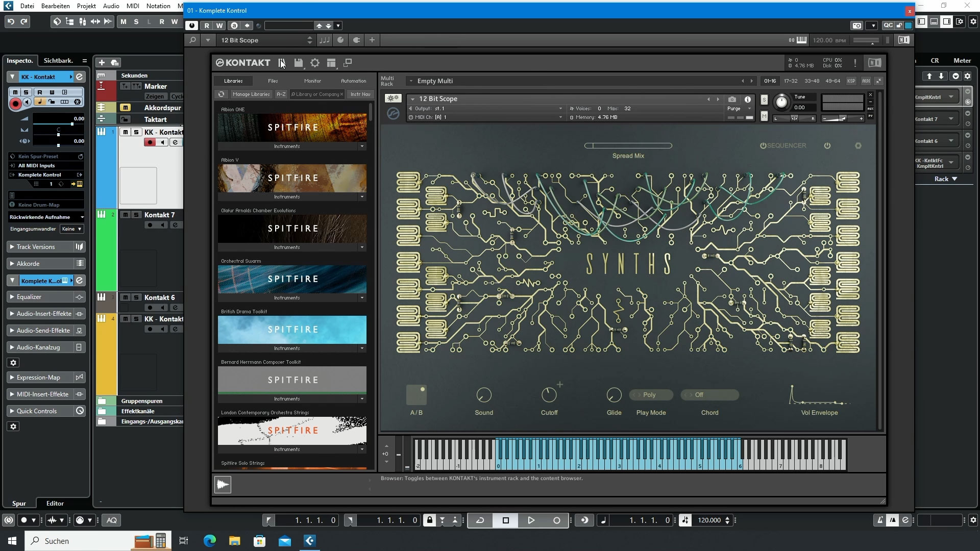Screen dimensions: 980x551
Task: Click the Kontakt browser toggle icon
Action: coord(281,63)
